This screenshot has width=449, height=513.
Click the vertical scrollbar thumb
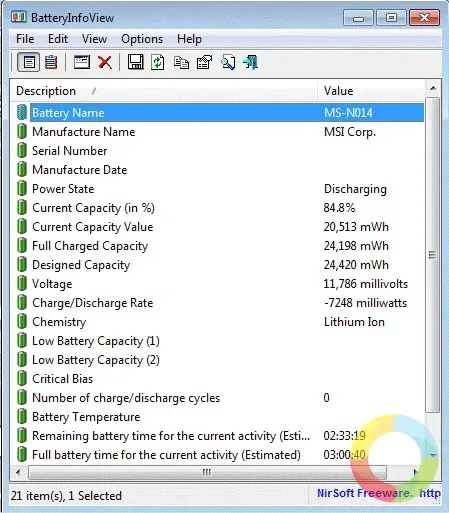click(x=432, y=255)
